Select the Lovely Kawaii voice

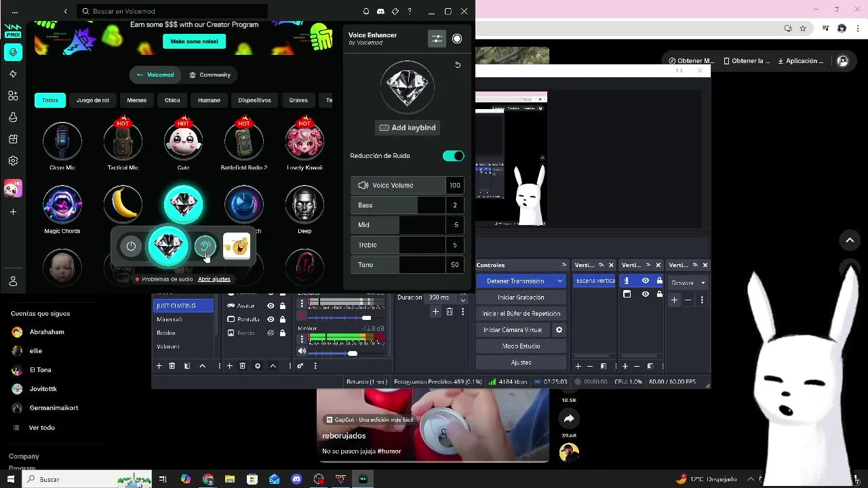[304, 141]
